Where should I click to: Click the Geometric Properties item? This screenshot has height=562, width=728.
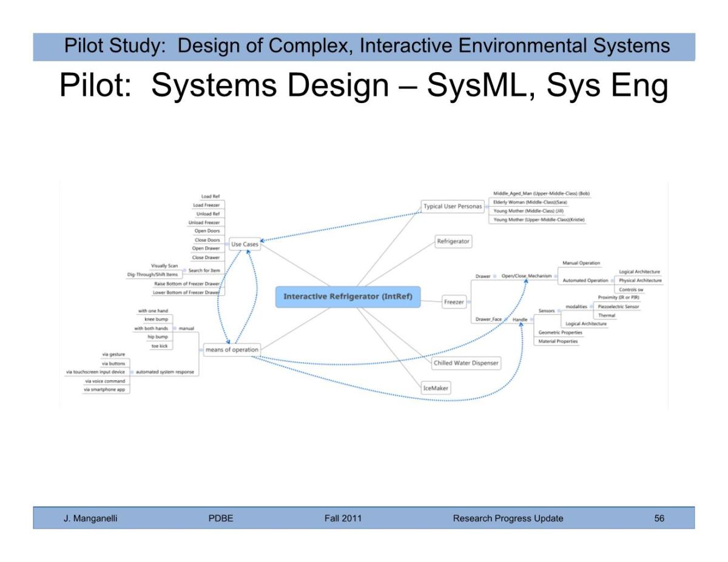[x=560, y=333]
